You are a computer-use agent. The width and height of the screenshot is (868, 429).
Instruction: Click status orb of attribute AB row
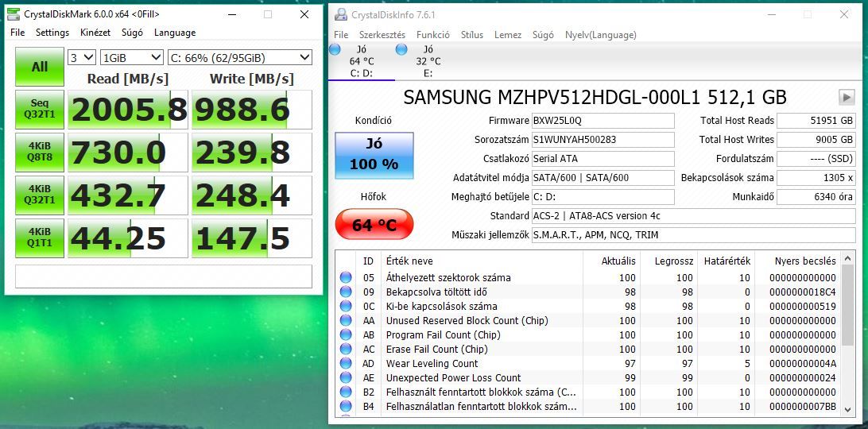(346, 335)
